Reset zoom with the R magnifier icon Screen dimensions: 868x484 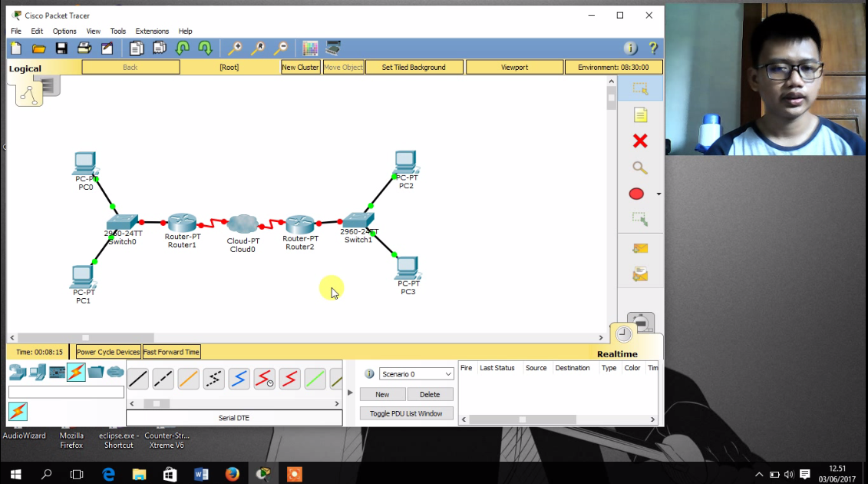click(258, 49)
